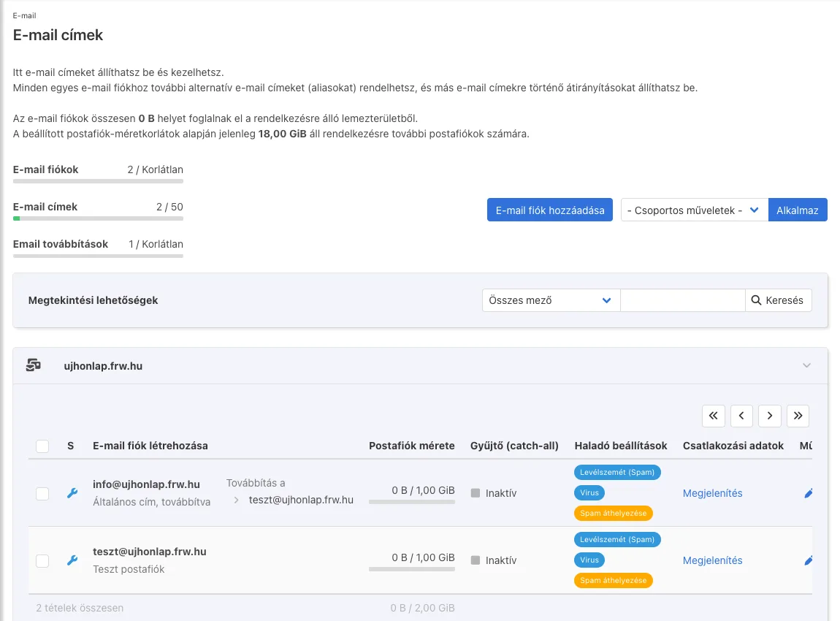840x621 pixels.
Task: Click the E-mail fiókok usage progress bar
Action: (x=98, y=181)
